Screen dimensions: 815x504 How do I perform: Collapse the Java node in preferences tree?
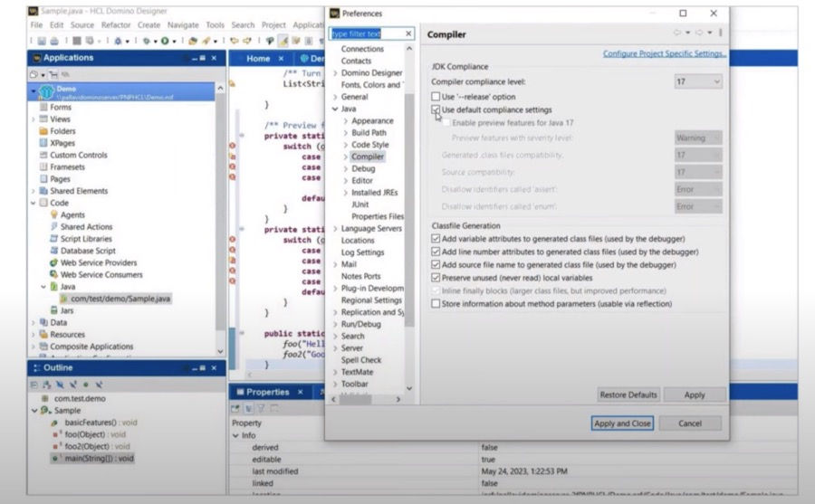[335, 109]
